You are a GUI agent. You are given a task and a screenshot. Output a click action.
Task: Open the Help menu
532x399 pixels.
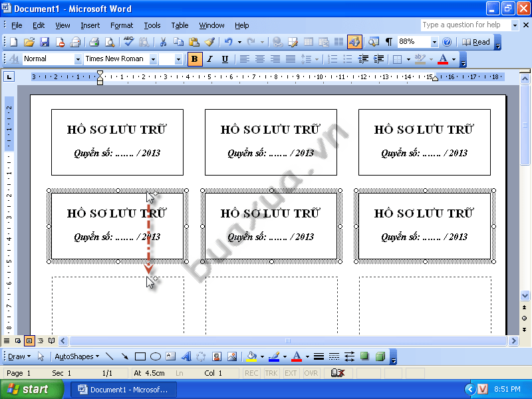click(x=241, y=25)
